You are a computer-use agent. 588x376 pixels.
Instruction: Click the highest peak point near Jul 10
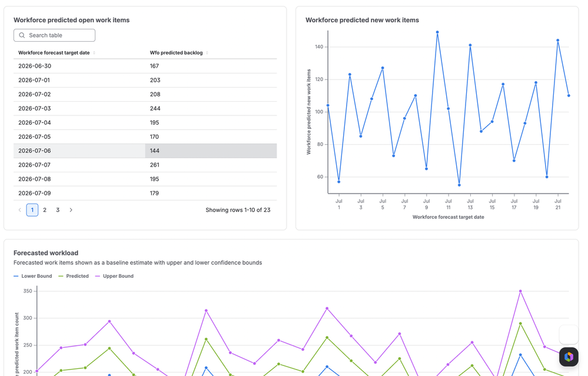(437, 32)
